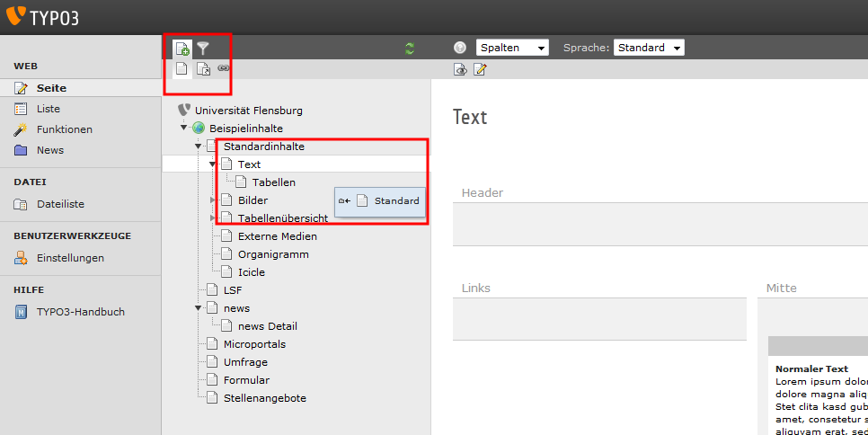868x435 pixels.
Task: Click the link page type icon
Action: click(x=223, y=68)
